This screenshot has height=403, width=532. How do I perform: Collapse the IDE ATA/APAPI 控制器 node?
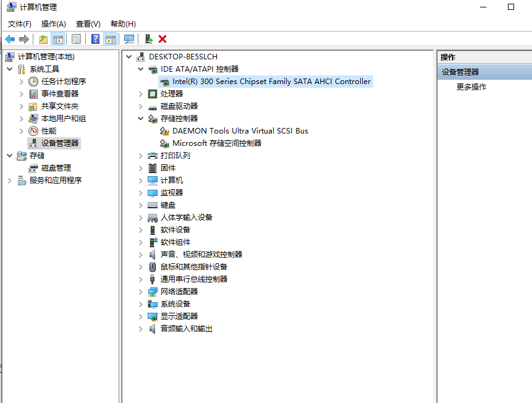tap(141, 69)
